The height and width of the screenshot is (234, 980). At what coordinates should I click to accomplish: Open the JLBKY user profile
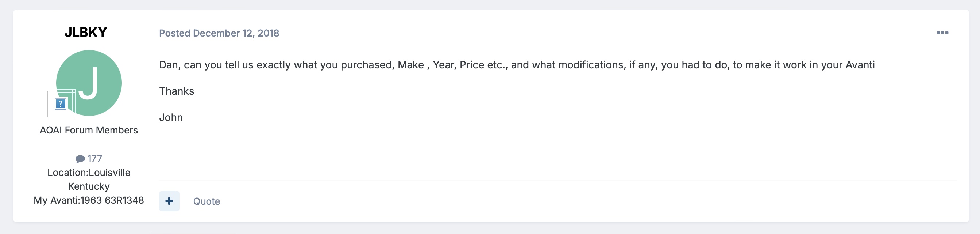(x=86, y=33)
